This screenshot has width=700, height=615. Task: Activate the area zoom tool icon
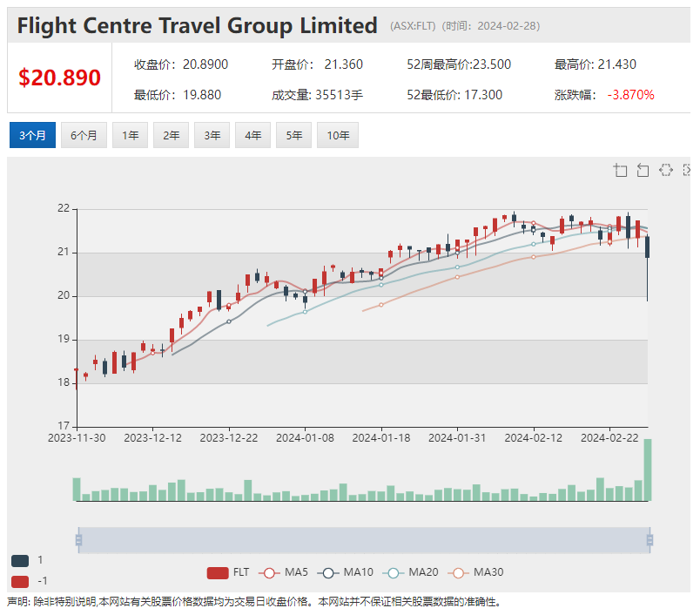(x=621, y=170)
